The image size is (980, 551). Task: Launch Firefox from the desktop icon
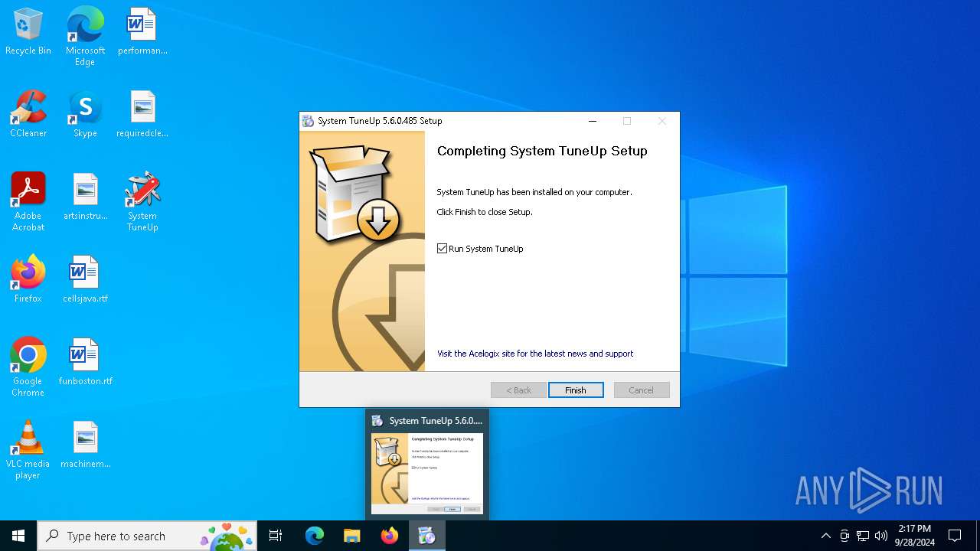[x=28, y=280]
